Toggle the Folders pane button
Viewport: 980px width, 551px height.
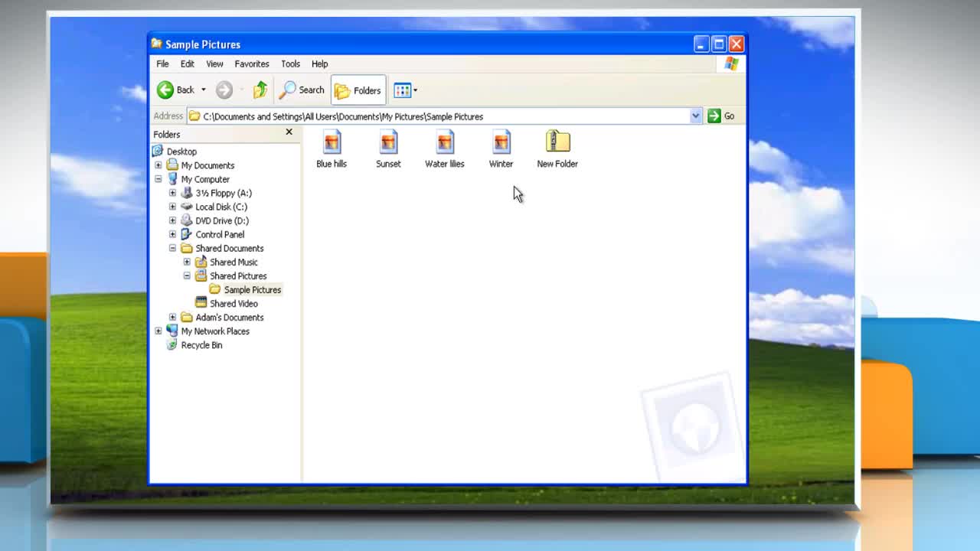tap(358, 90)
